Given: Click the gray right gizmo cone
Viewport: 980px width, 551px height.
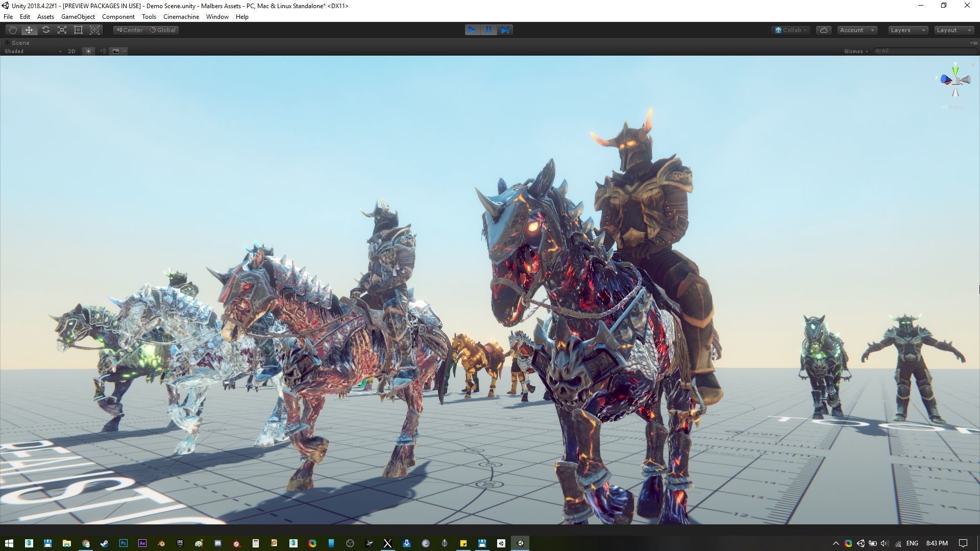Looking at the screenshot, I should (x=965, y=81).
